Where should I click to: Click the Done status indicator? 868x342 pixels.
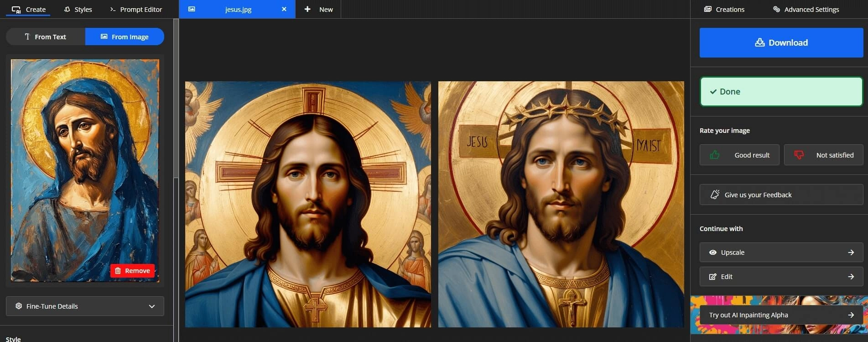pos(781,91)
